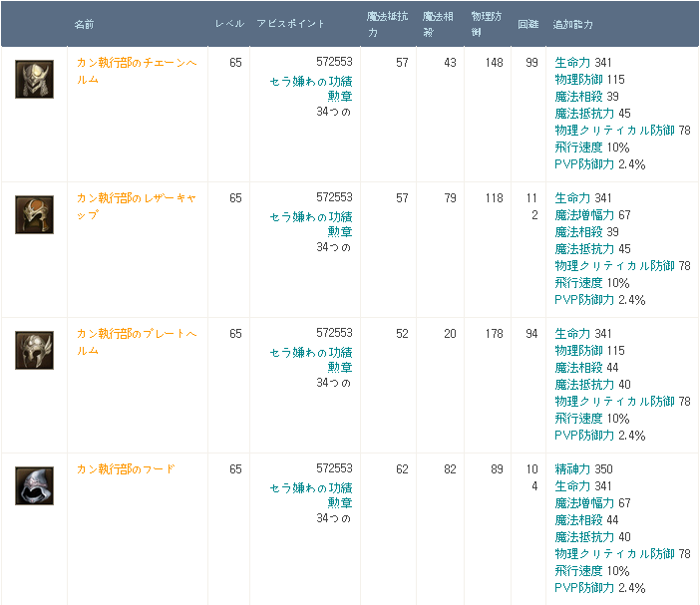Click the plate helm item icon
Screen dimensions: 700x605
tap(34, 350)
